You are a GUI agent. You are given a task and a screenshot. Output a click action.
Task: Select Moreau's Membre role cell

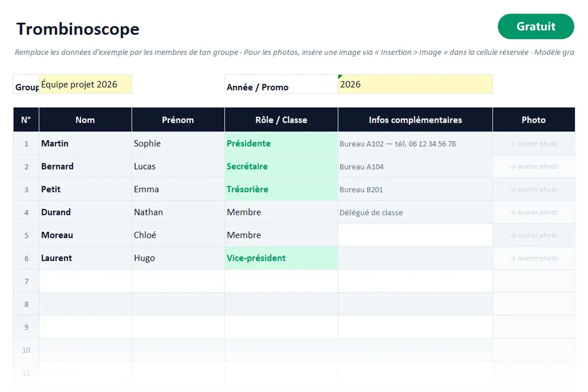coord(281,235)
